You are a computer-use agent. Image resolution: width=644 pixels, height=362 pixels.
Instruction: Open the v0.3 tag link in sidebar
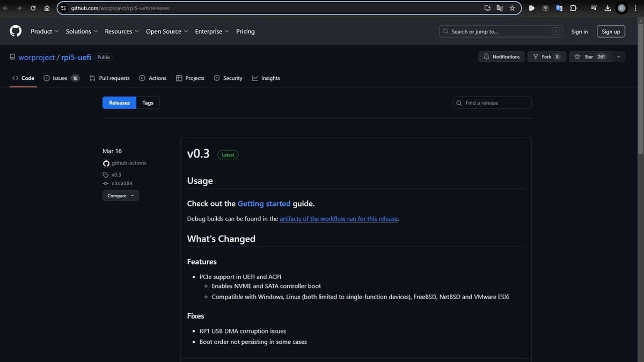pos(116,175)
